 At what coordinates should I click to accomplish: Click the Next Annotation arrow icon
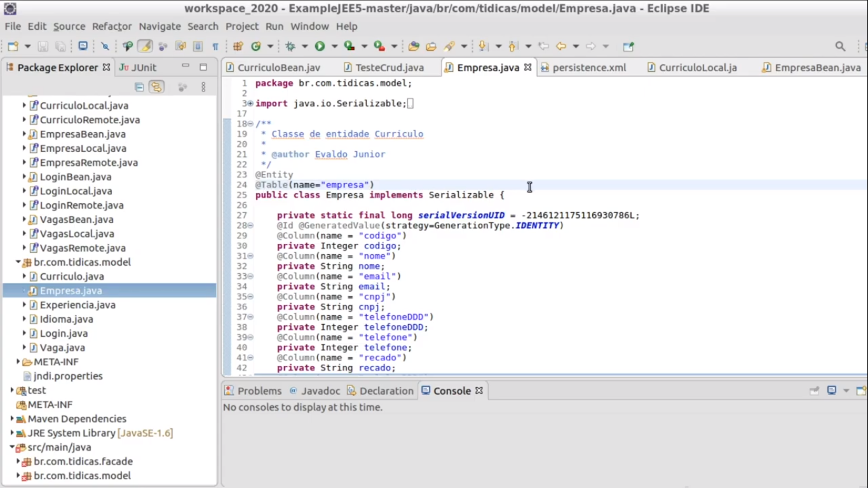pyautogui.click(x=484, y=46)
